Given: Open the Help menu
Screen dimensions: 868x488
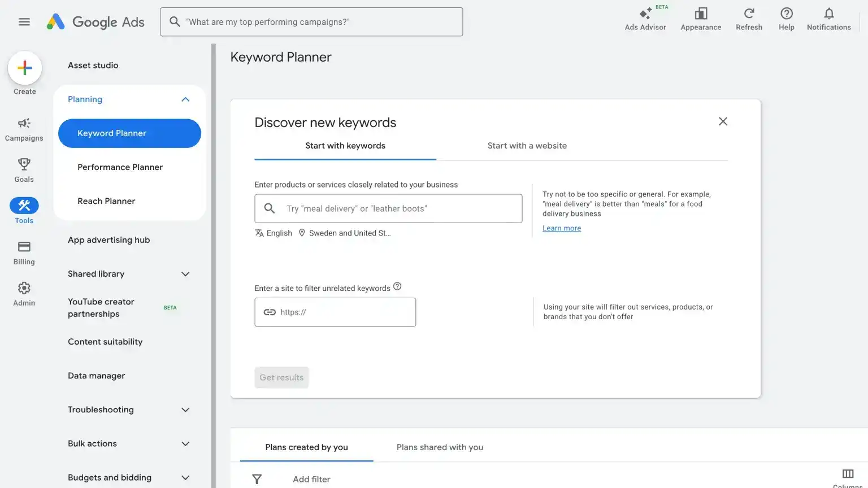Looking at the screenshot, I should 786,19.
